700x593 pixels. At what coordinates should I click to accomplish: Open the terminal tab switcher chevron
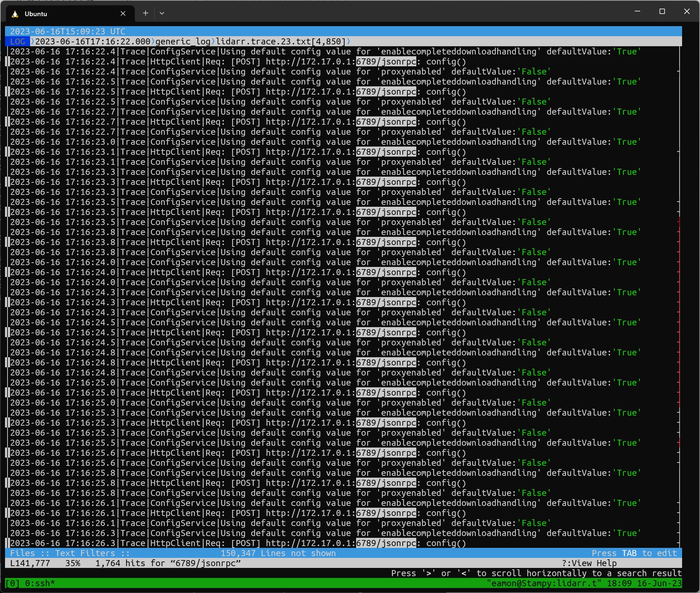(162, 13)
